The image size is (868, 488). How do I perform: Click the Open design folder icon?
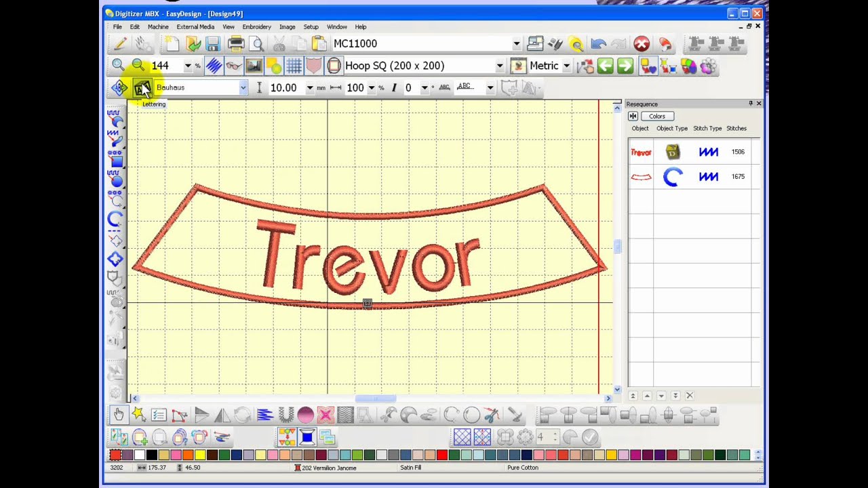coord(193,44)
